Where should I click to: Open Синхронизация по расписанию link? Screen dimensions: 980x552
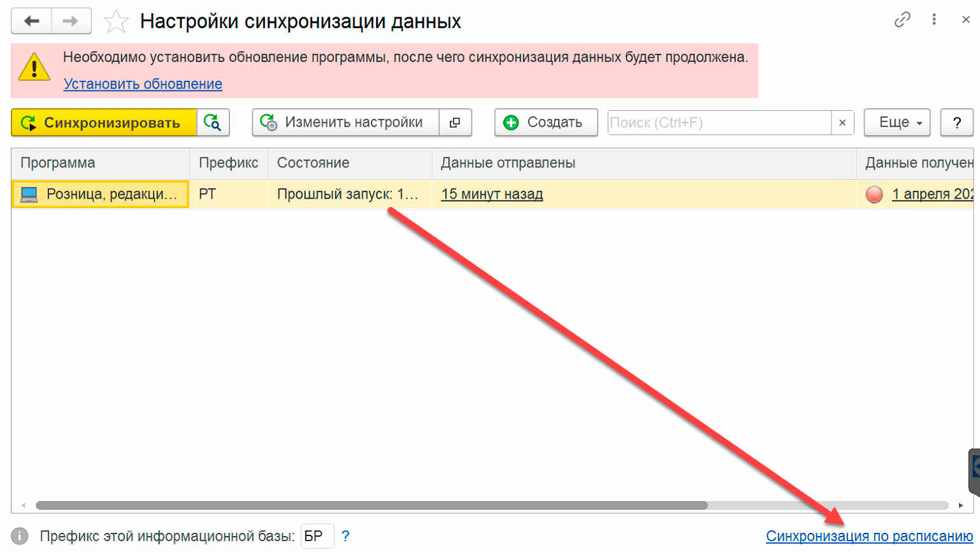click(x=869, y=537)
